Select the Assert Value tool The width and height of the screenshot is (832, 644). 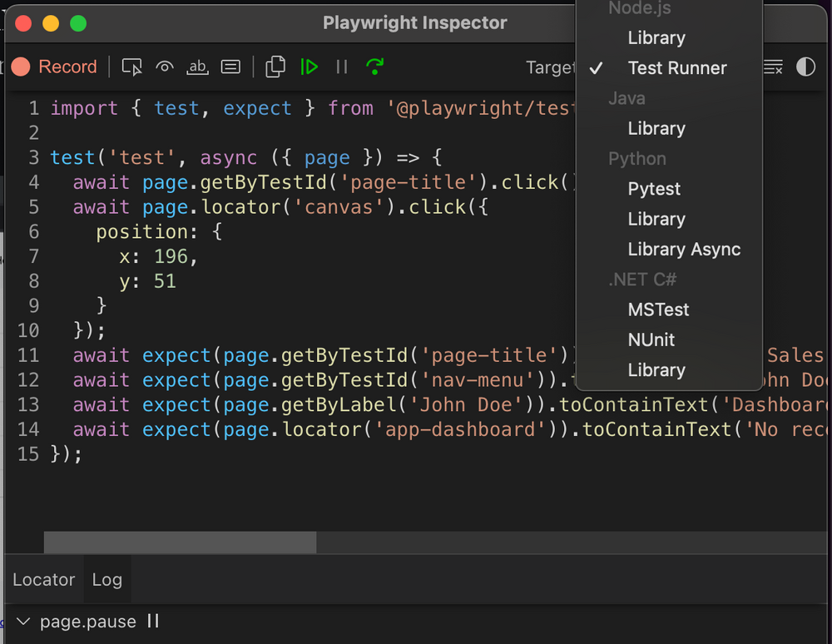[x=230, y=67]
